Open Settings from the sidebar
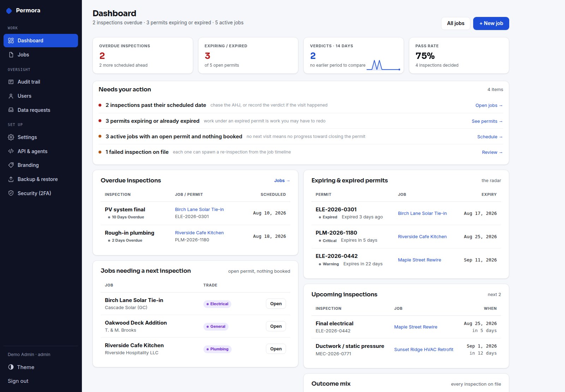Image resolution: width=565 pixels, height=392 pixels. [41, 137]
